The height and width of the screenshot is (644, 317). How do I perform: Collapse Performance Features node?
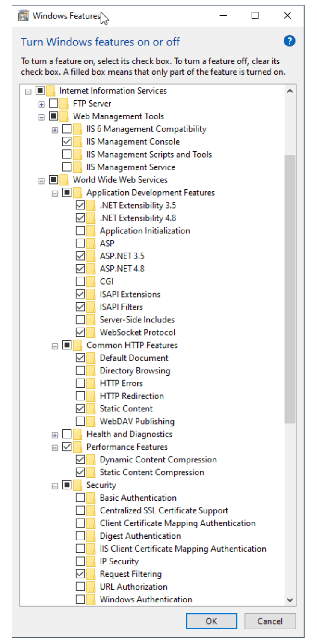tap(55, 447)
